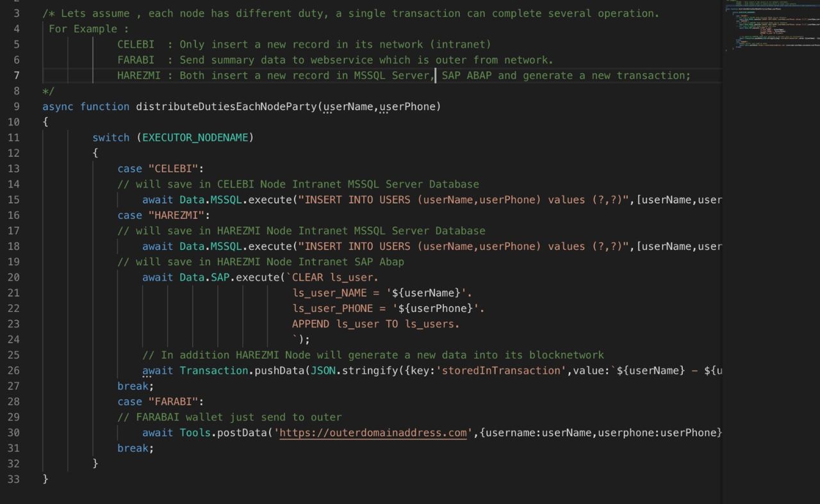
Task: Click the APPEND keyword in ABAP code
Action: pyautogui.click(x=311, y=324)
